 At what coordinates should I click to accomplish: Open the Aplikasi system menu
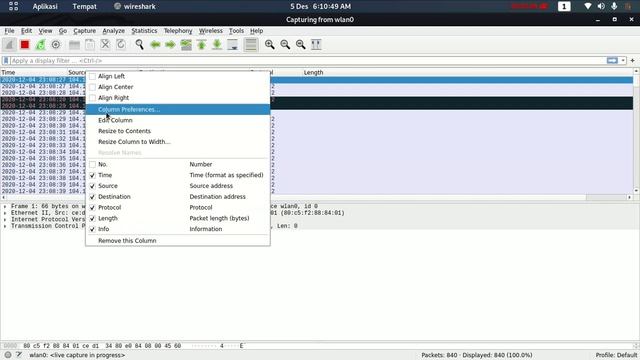(45, 7)
